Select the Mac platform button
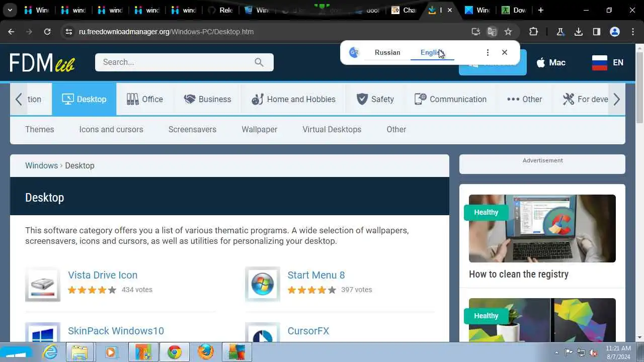The image size is (644, 362). 551,62
